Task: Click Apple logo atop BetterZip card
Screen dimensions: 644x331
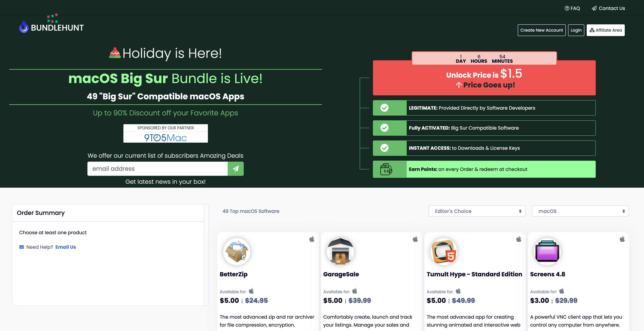Action: 312,239
